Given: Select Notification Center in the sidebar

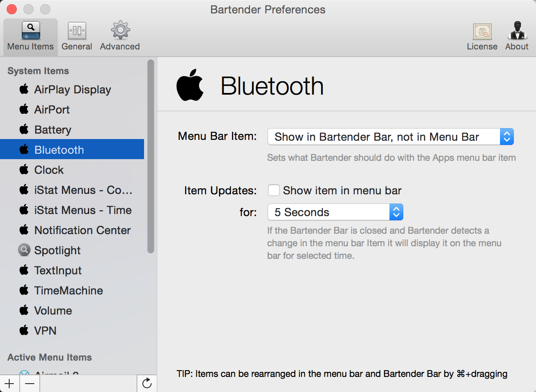Looking at the screenshot, I should click(x=72, y=230).
